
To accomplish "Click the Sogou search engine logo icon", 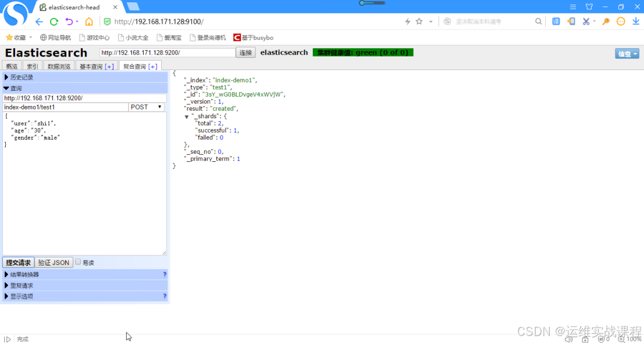I will (x=447, y=22).
